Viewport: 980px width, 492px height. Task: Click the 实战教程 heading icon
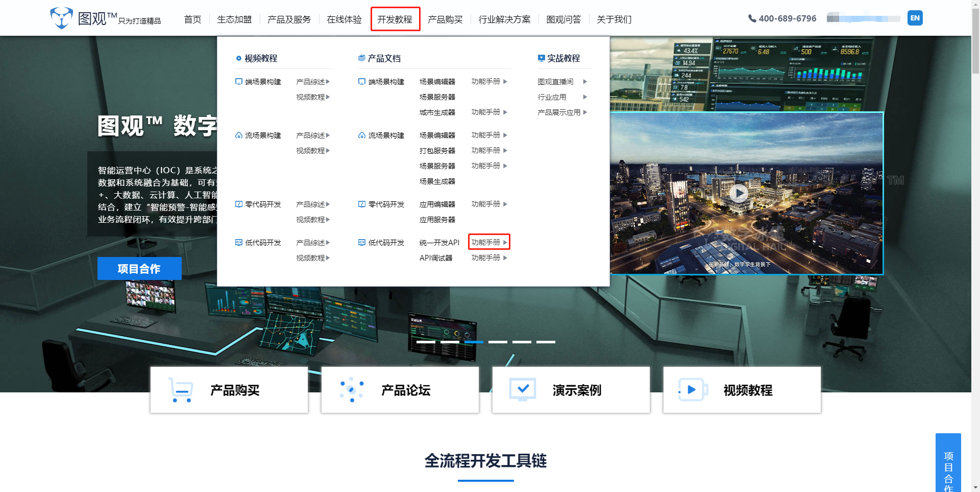[541, 58]
